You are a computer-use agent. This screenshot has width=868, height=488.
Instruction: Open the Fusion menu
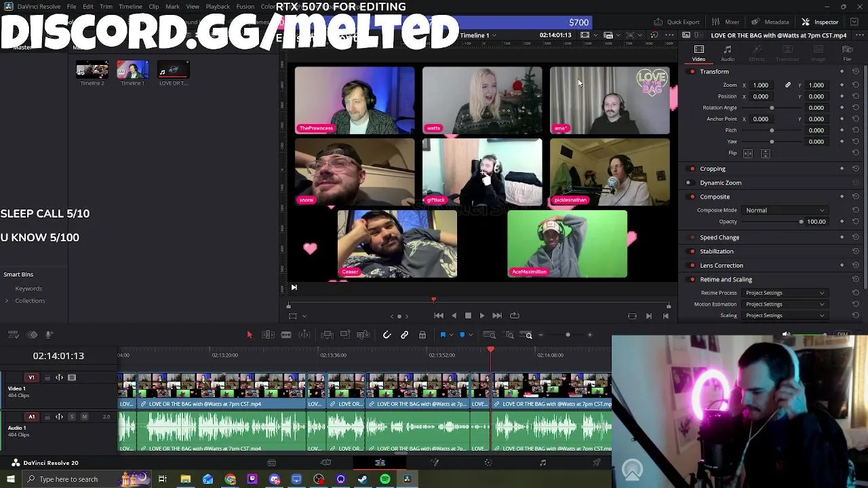(245, 7)
